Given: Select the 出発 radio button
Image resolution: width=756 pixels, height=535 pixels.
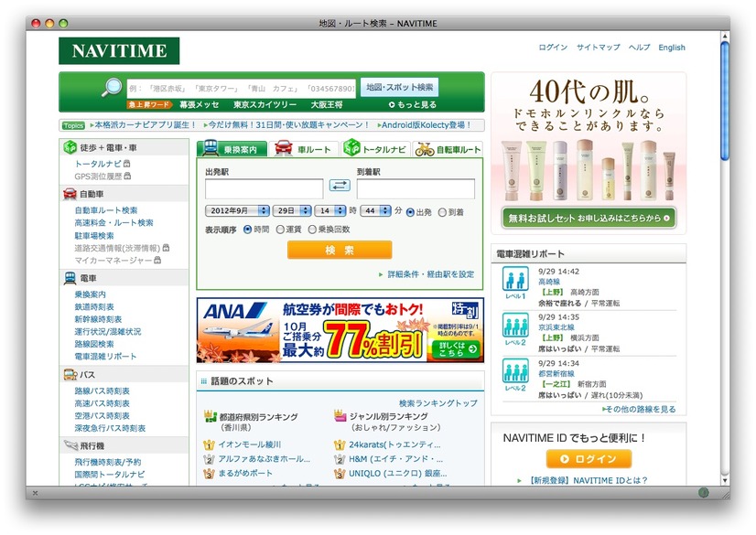Looking at the screenshot, I should 410,212.
